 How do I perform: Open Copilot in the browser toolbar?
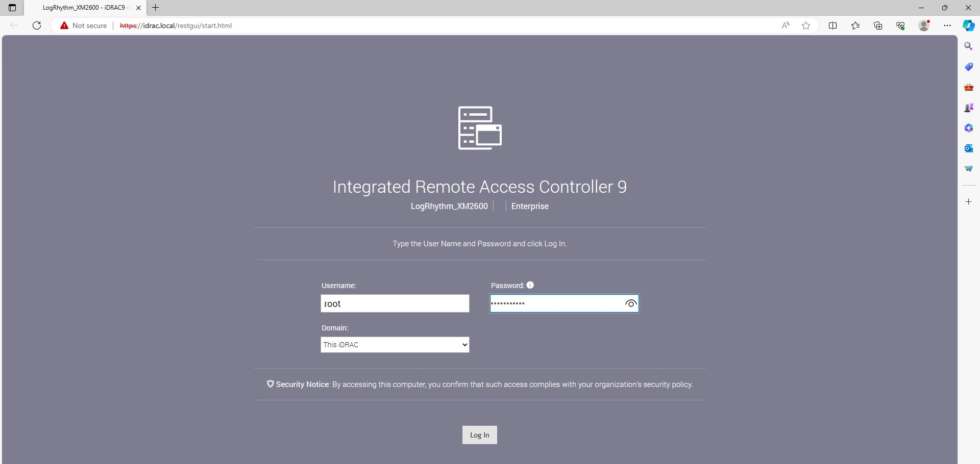pyautogui.click(x=968, y=25)
